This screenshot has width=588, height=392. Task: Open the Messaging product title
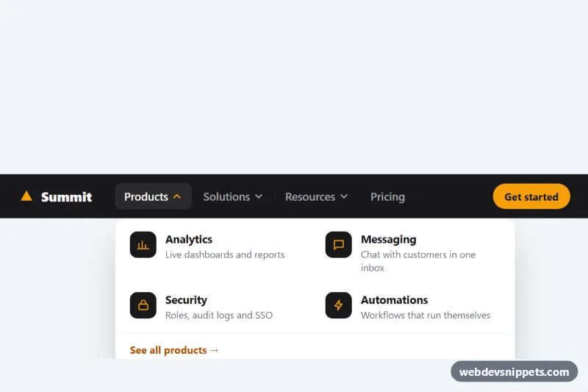389,239
